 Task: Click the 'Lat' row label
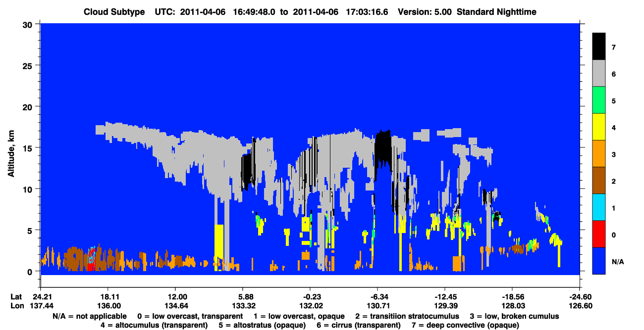click(x=16, y=297)
